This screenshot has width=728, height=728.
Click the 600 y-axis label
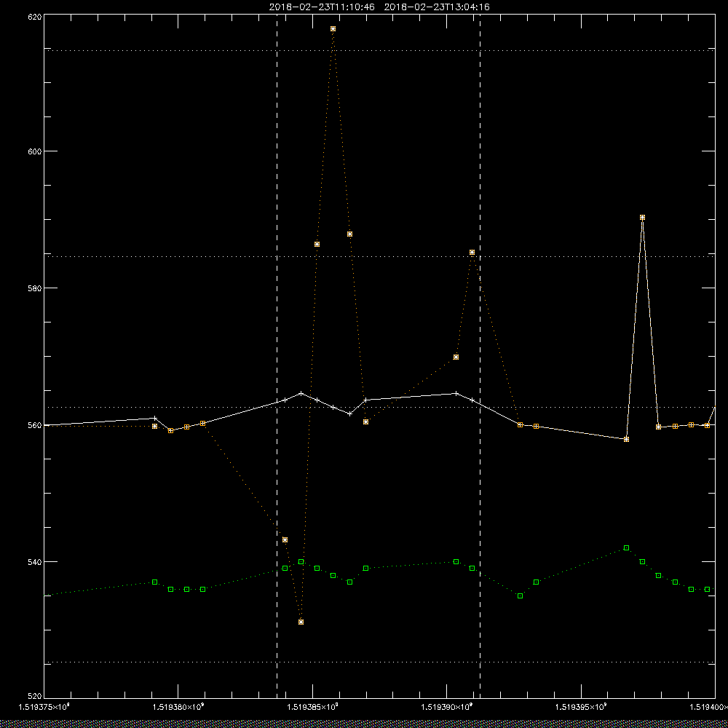tap(35, 151)
